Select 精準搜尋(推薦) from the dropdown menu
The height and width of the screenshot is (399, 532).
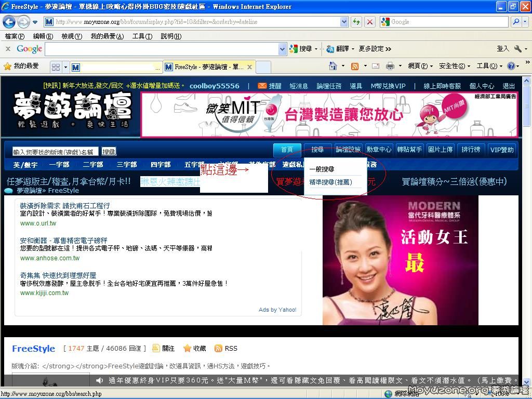[x=331, y=182]
